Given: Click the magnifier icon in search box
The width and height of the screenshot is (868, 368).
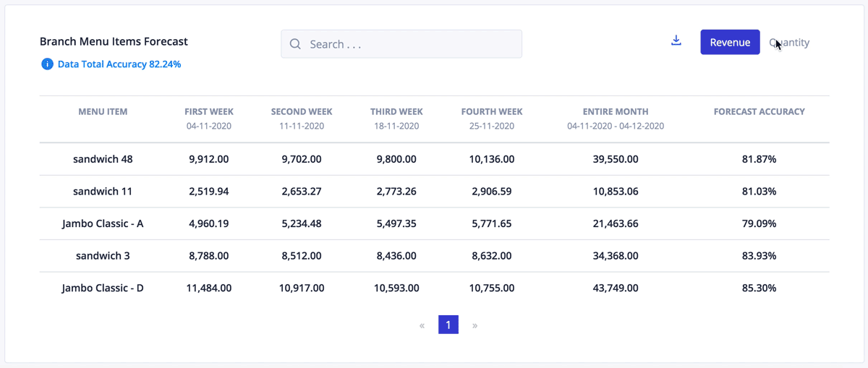Looking at the screenshot, I should [x=295, y=44].
